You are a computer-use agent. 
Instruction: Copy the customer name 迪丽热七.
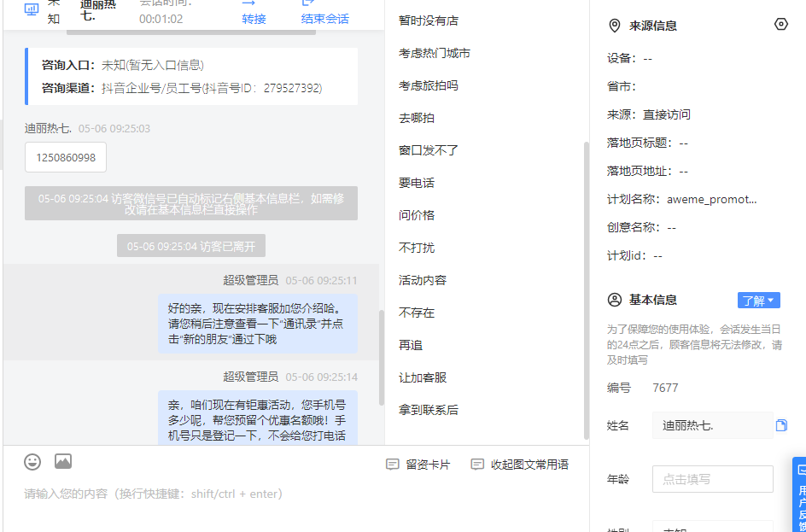coord(781,425)
